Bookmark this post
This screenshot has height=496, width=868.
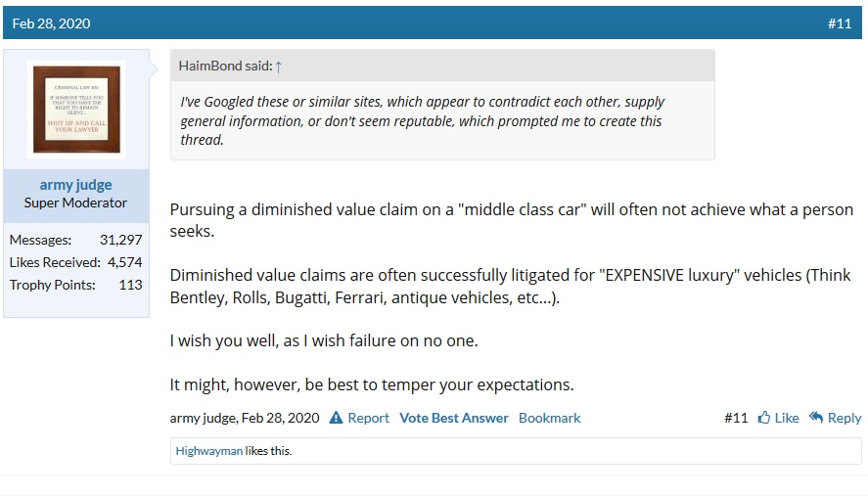[x=550, y=418]
